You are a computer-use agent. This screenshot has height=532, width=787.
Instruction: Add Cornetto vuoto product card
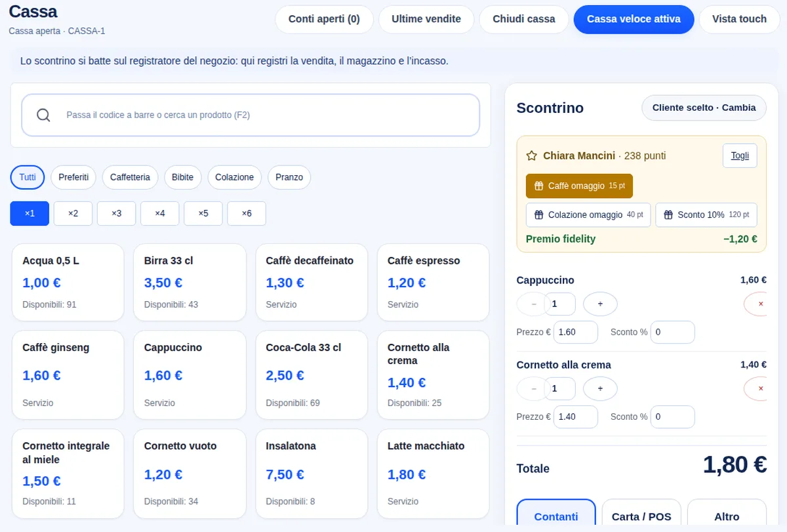(190, 474)
